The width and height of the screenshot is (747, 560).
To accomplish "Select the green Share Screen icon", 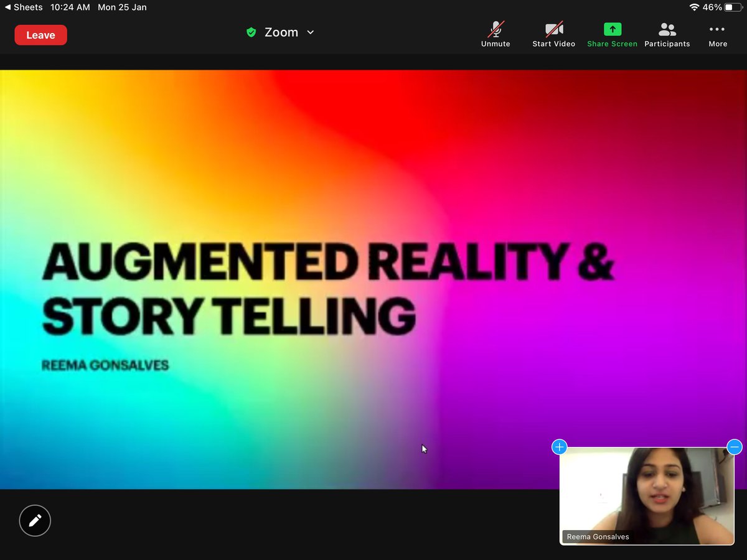I will click(612, 29).
